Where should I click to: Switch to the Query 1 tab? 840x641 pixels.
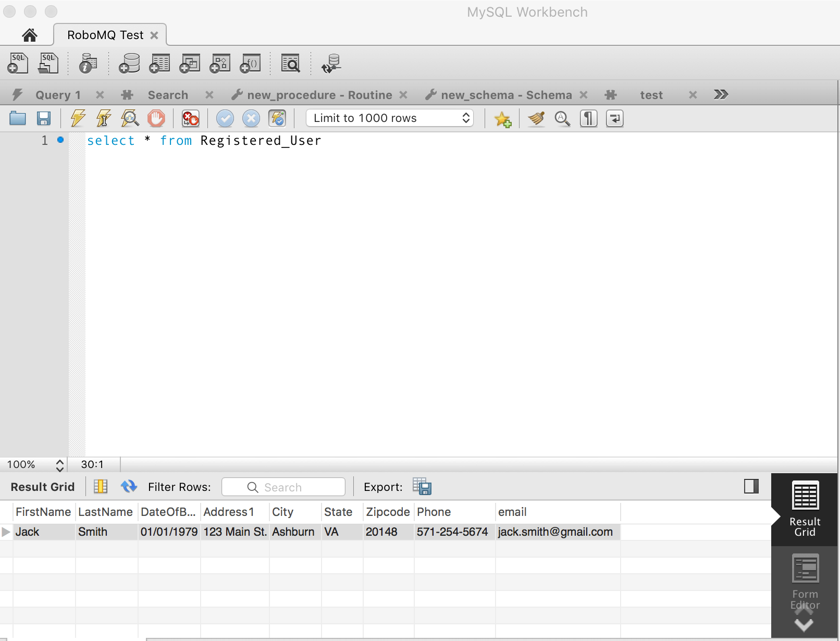click(58, 95)
